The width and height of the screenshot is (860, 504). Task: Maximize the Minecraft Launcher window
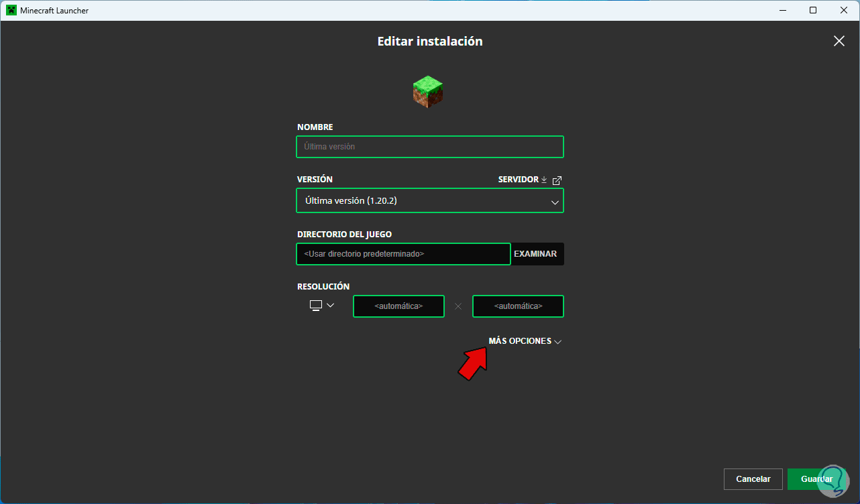pyautogui.click(x=813, y=10)
